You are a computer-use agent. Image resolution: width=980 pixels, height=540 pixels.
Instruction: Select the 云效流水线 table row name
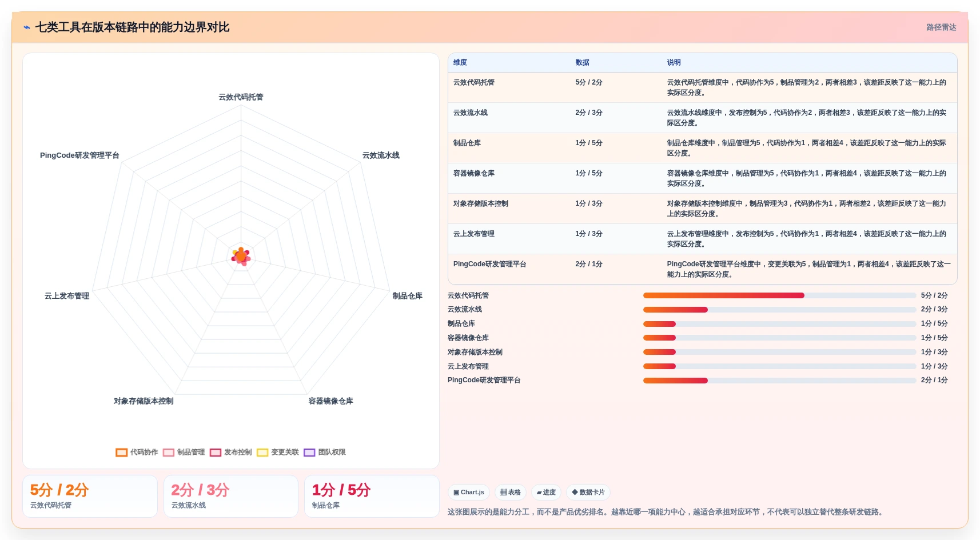pos(471,113)
